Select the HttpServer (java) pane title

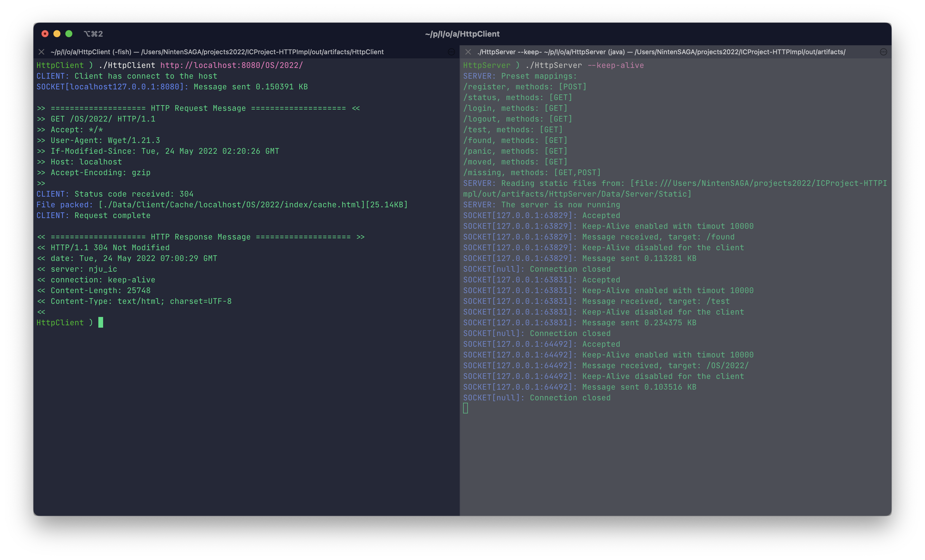point(661,52)
